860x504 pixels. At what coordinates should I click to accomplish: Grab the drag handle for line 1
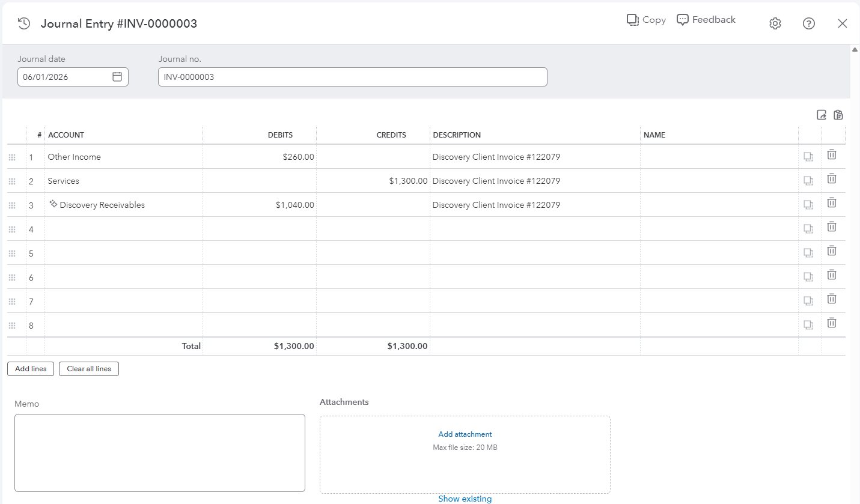click(x=12, y=157)
